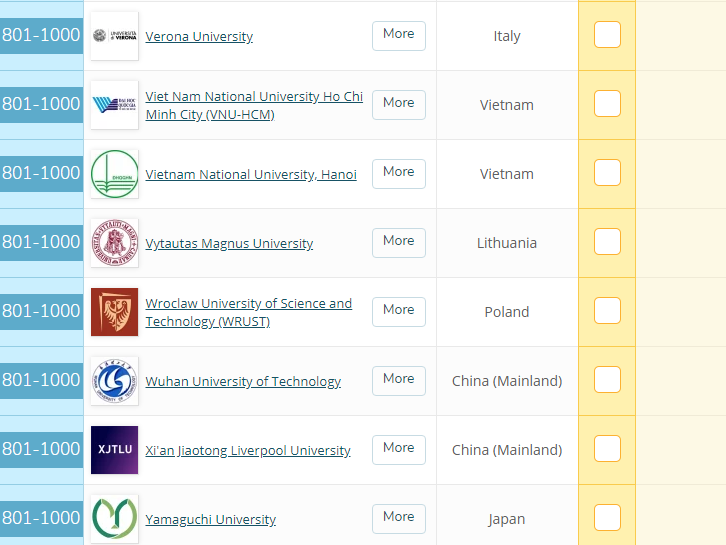Select the Yamaguchi University green logo
The width and height of the screenshot is (726, 545).
coord(114,519)
